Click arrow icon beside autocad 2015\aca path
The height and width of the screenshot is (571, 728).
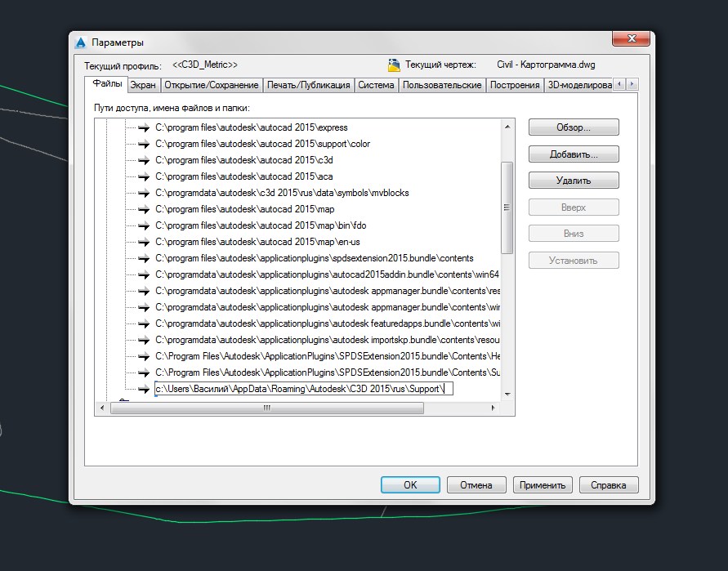144,177
